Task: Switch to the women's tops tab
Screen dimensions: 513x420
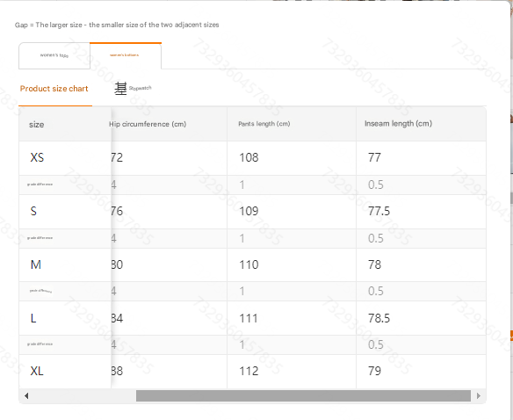Action: [x=54, y=55]
